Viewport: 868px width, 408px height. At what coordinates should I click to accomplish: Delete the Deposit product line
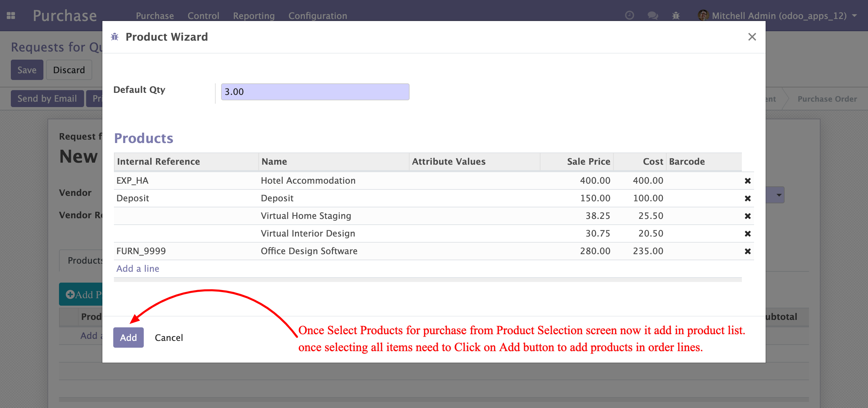click(x=747, y=198)
